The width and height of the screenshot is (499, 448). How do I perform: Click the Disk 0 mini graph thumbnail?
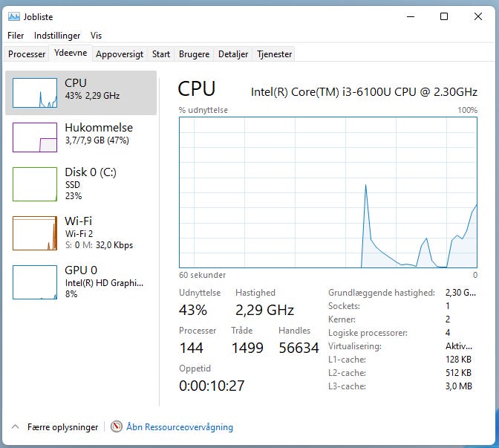(x=35, y=184)
